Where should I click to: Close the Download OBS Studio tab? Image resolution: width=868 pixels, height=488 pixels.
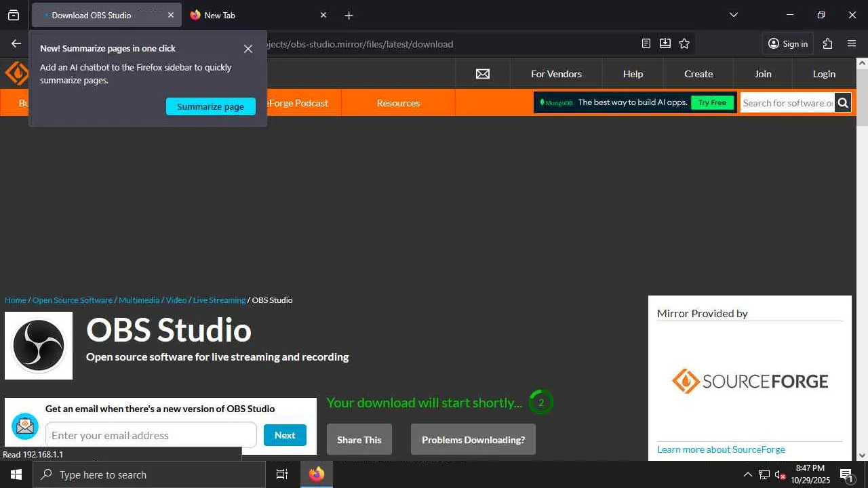(171, 15)
